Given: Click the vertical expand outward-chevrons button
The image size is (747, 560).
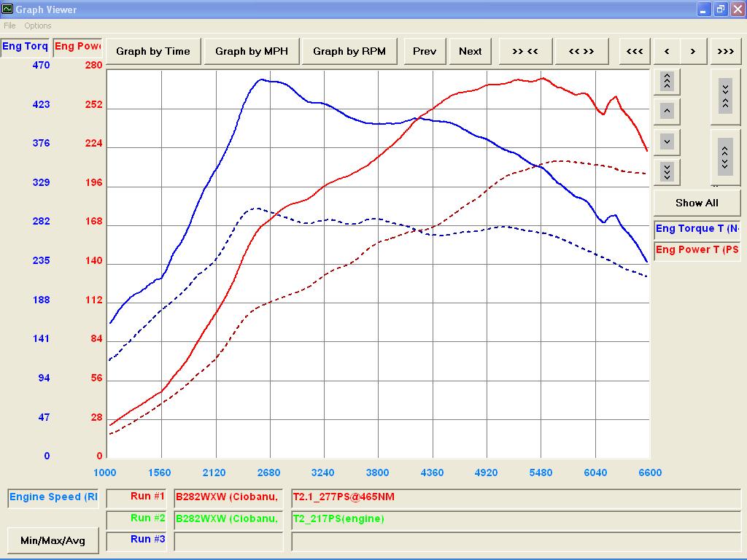Looking at the screenshot, I should coord(725,157).
